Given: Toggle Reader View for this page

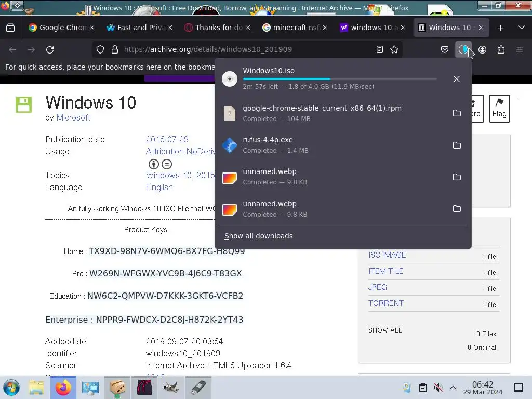Looking at the screenshot, I should [380, 49].
